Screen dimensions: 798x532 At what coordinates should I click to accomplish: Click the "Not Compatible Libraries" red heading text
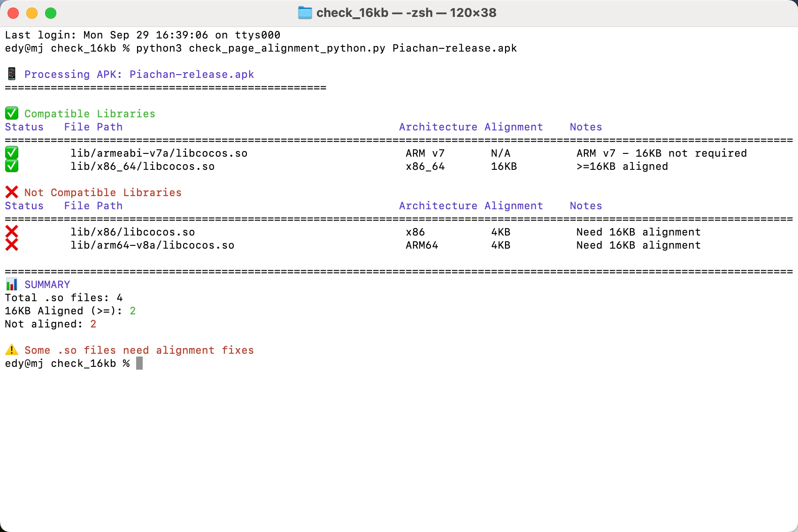[103, 193]
